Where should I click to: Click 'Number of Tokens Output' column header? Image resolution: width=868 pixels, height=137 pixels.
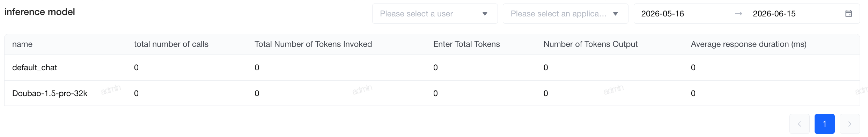[590, 44]
